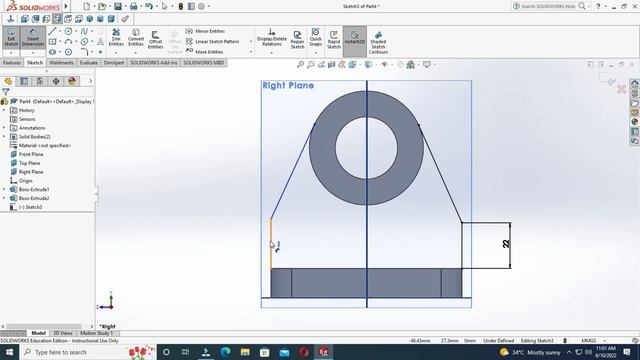640x360 pixels.
Task: Open Microsoft Edge from the taskbar
Action: [x=225, y=352]
